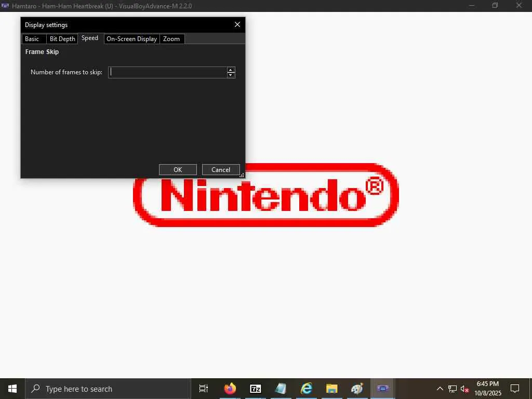
Task: Launch Firefox from the taskbar
Action: (230, 389)
